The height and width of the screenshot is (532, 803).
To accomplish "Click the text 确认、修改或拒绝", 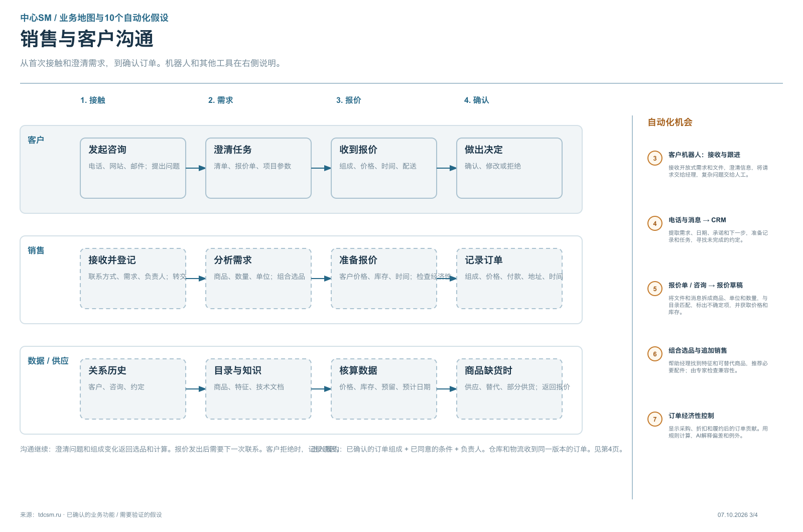I will [493, 166].
